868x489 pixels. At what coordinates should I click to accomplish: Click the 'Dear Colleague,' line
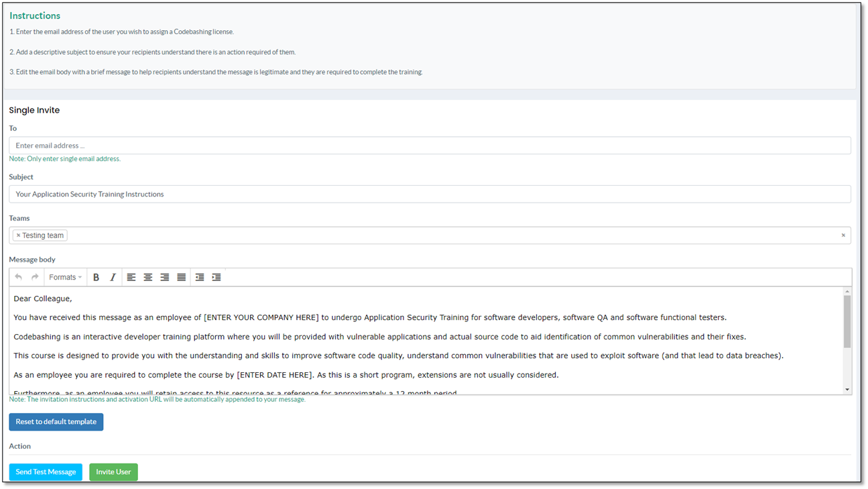click(x=43, y=298)
